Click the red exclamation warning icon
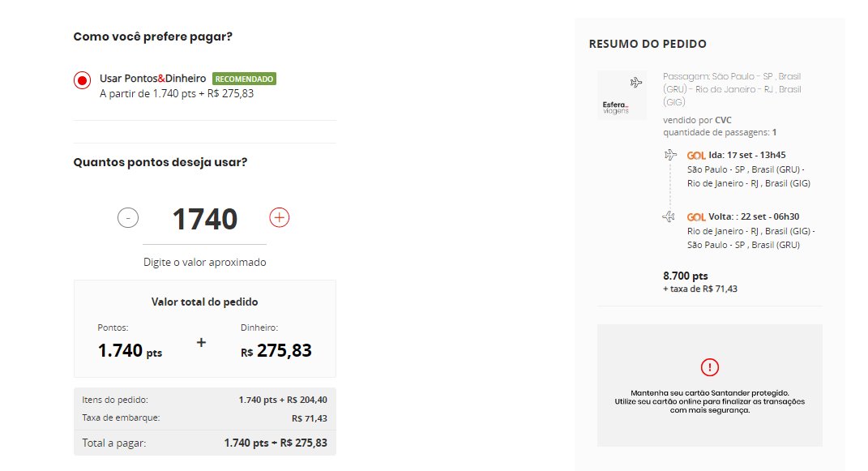The width and height of the screenshot is (868, 471). [x=710, y=367]
